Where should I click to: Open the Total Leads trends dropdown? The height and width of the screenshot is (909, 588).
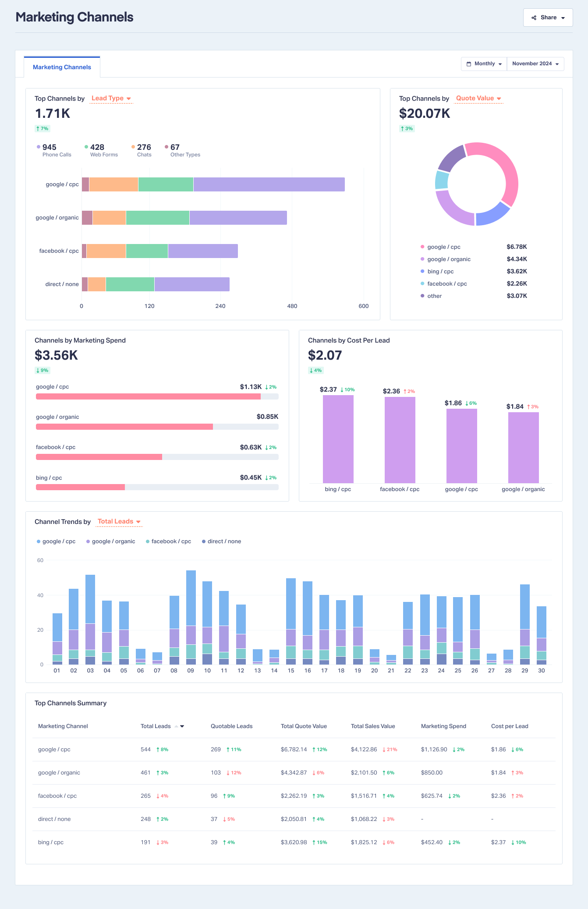click(x=119, y=522)
